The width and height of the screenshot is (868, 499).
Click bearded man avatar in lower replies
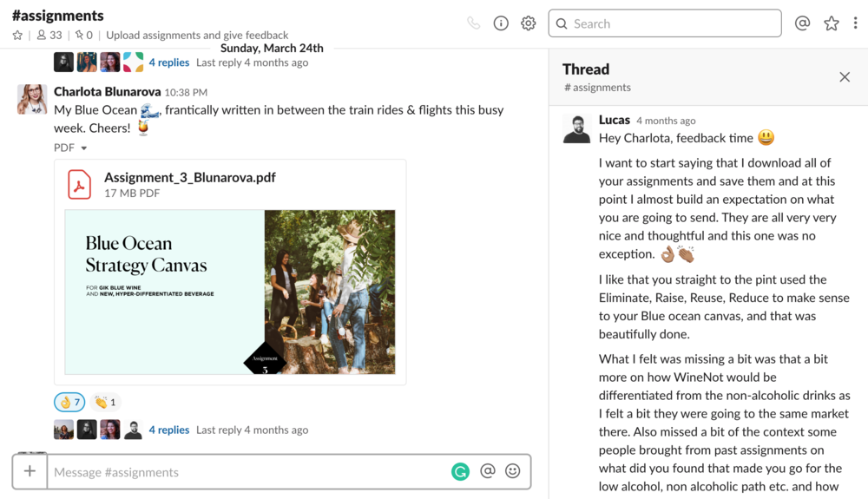coord(133,430)
